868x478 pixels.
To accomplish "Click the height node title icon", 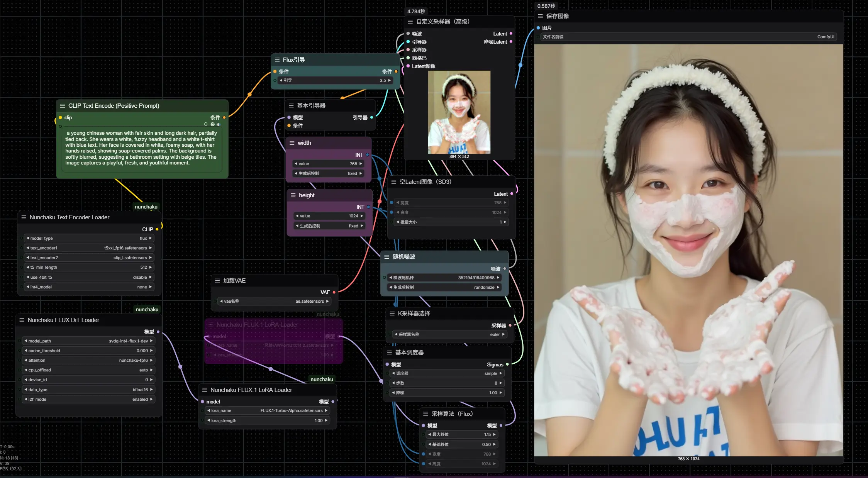I will pyautogui.click(x=293, y=195).
